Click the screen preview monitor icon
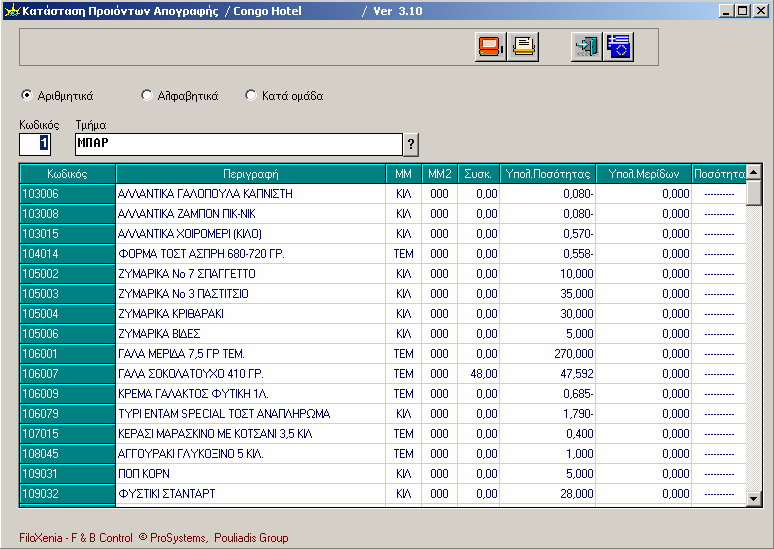Viewport: 774px width, 549px height. click(490, 47)
